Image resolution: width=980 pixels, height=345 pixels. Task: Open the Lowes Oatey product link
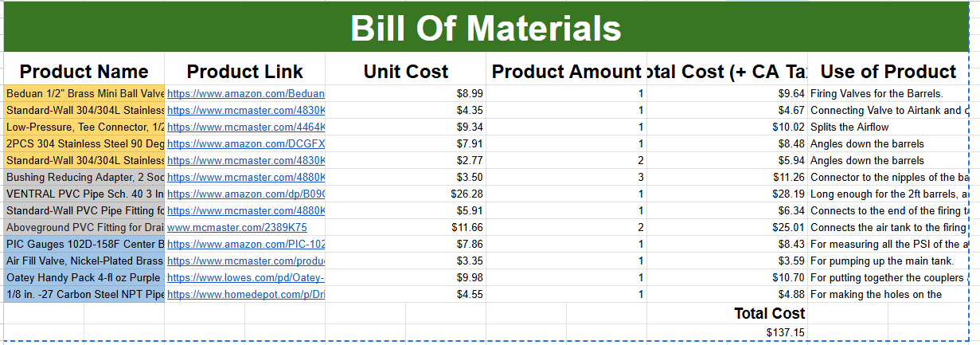(x=245, y=278)
